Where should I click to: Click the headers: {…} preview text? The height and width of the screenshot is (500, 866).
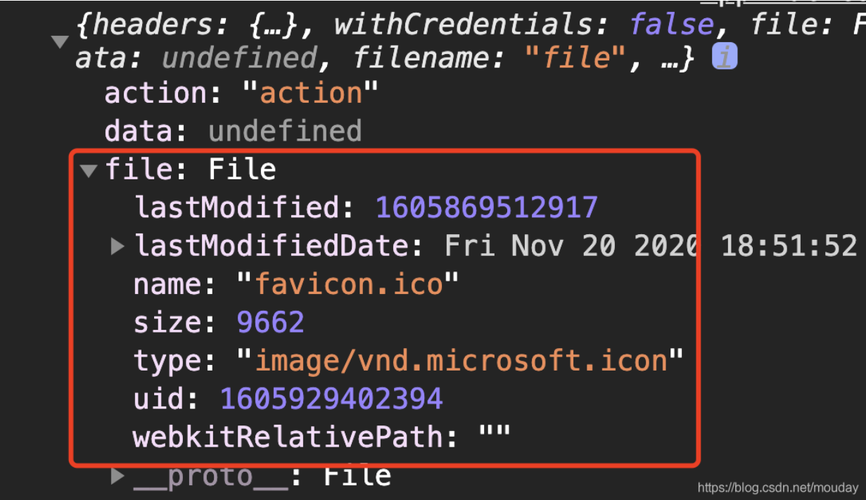187,25
